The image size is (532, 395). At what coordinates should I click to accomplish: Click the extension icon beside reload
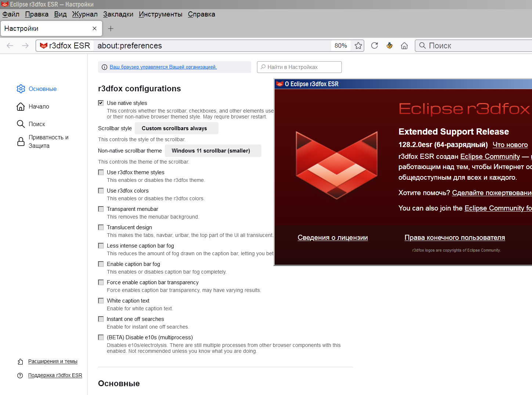point(390,45)
